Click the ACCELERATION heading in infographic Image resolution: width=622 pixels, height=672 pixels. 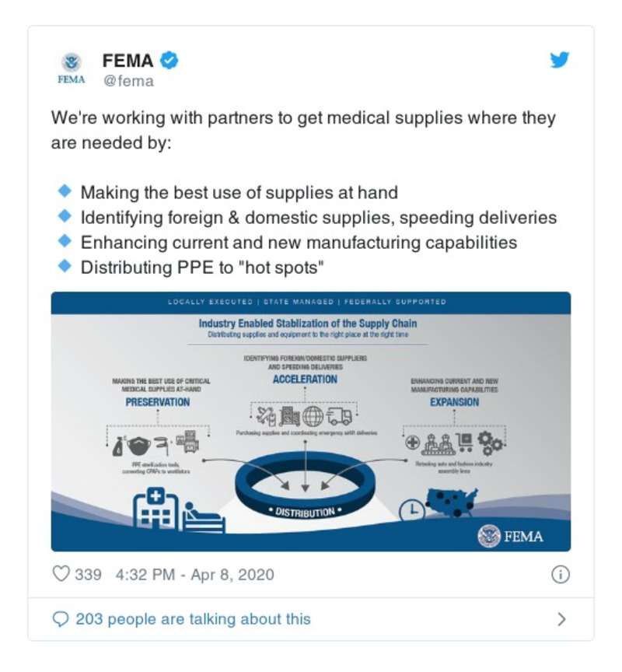click(305, 380)
